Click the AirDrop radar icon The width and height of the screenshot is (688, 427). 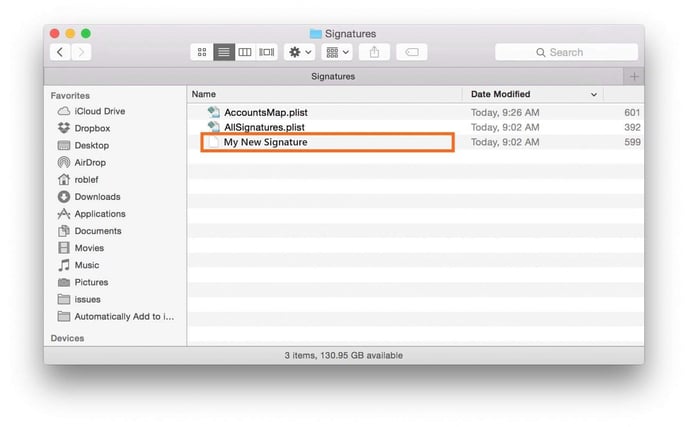click(64, 162)
